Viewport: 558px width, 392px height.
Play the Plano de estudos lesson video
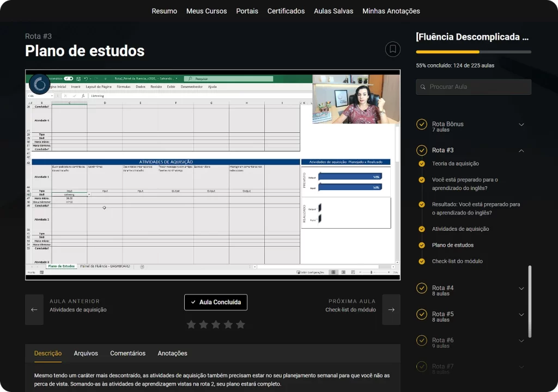tap(213, 175)
